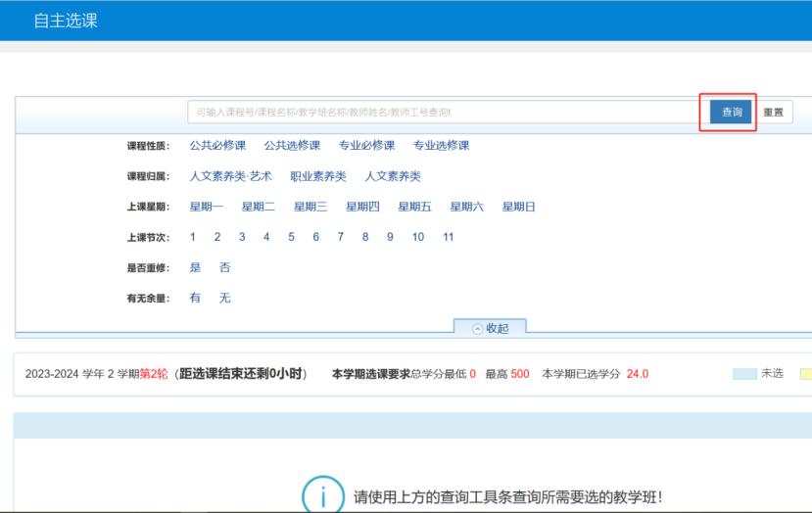Image resolution: width=812 pixels, height=513 pixels.
Task: Filter by 专业选修课 course type
Action: tap(441, 146)
